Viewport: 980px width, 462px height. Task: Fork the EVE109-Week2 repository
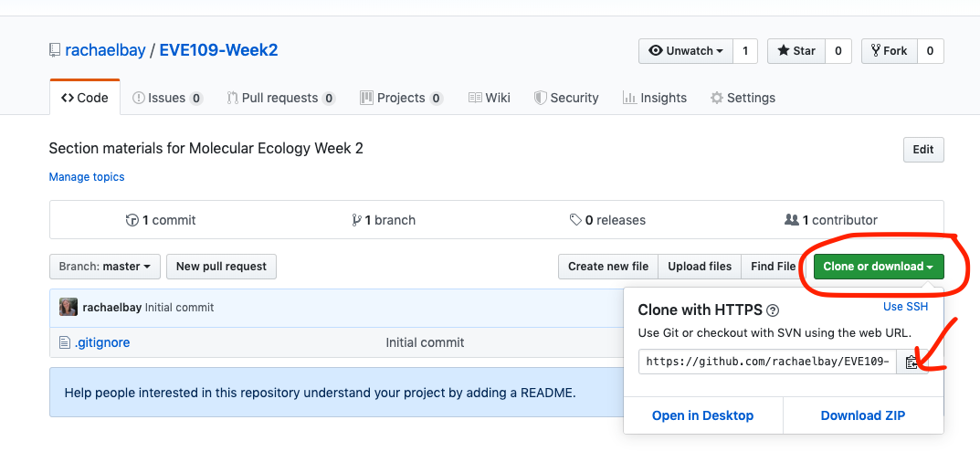(889, 51)
